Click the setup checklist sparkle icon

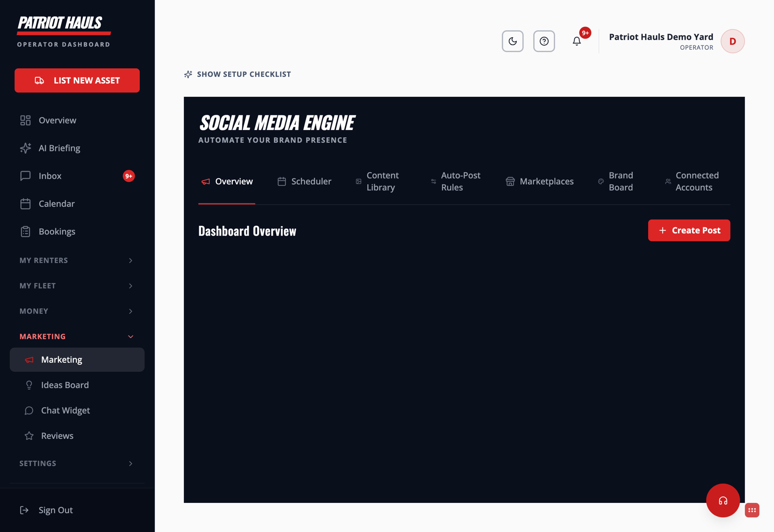point(188,74)
